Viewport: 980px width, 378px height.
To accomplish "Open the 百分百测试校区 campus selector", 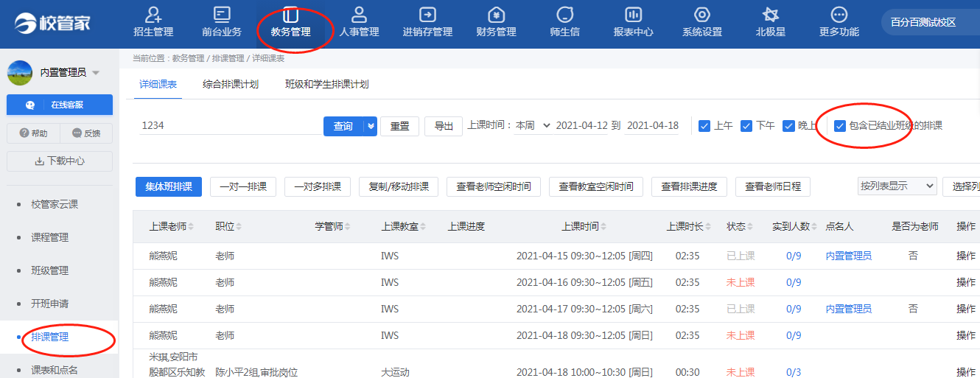I will coord(930,22).
